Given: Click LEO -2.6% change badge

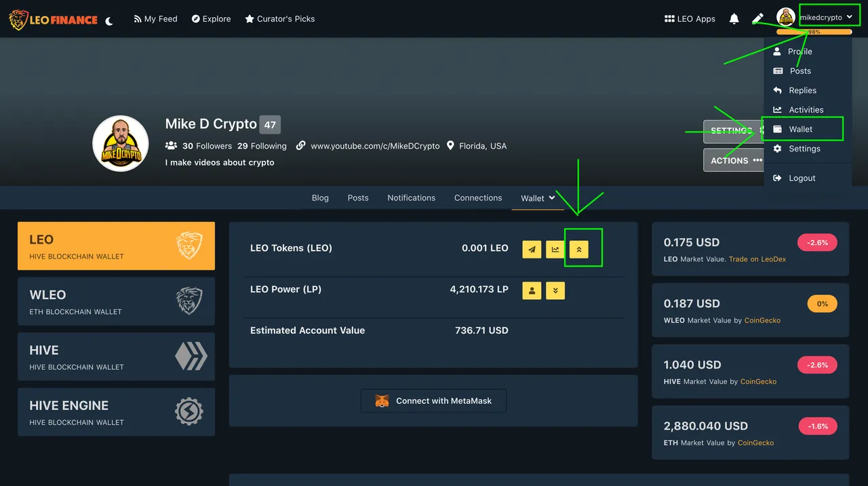Looking at the screenshot, I should tap(817, 242).
